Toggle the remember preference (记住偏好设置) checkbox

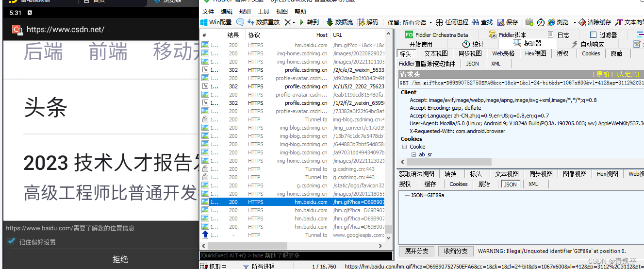(x=11, y=242)
